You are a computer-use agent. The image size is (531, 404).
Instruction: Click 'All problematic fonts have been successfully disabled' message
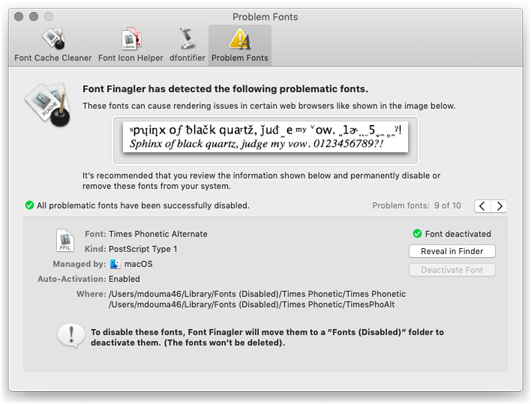tap(143, 206)
